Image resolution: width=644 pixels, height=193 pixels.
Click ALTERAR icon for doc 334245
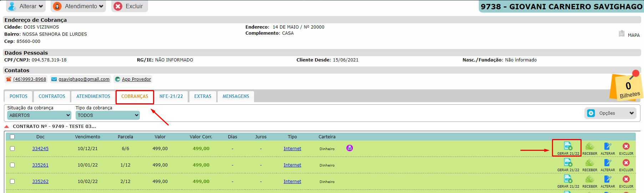pos(608,146)
